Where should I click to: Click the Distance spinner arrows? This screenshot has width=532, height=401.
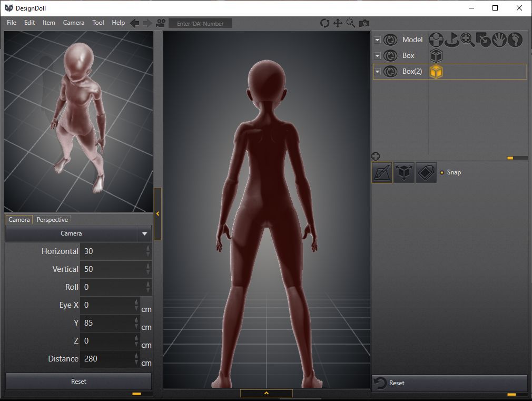coord(136,359)
